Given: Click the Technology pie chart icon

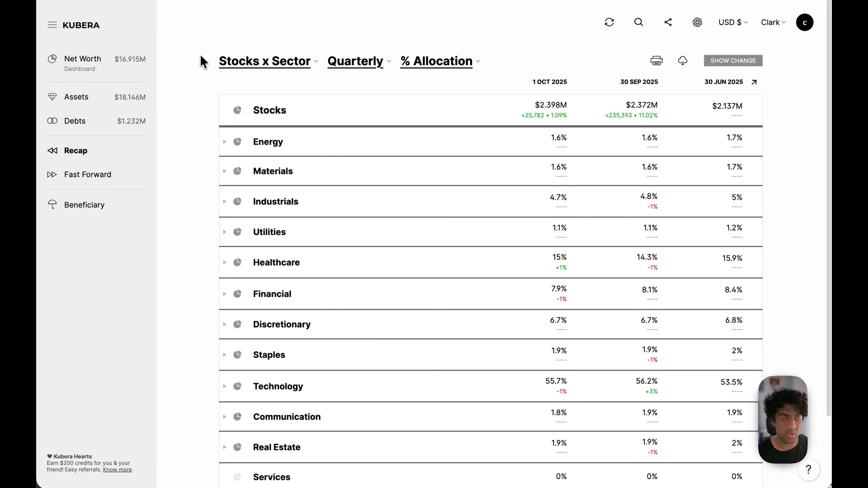Looking at the screenshot, I should [x=237, y=386].
